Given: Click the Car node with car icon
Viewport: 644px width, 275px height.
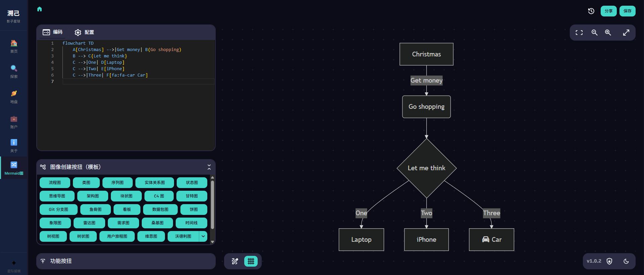Looking at the screenshot, I should 491,239.
